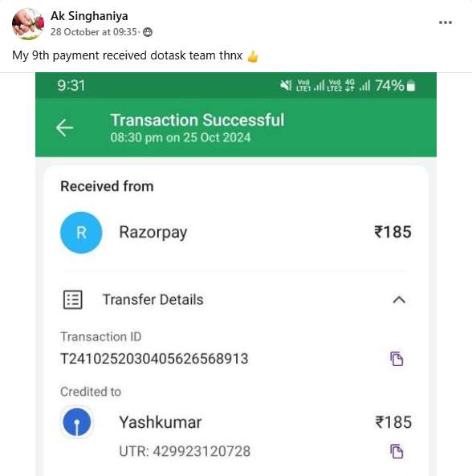Click the Transfer Details list icon

[x=72, y=299]
